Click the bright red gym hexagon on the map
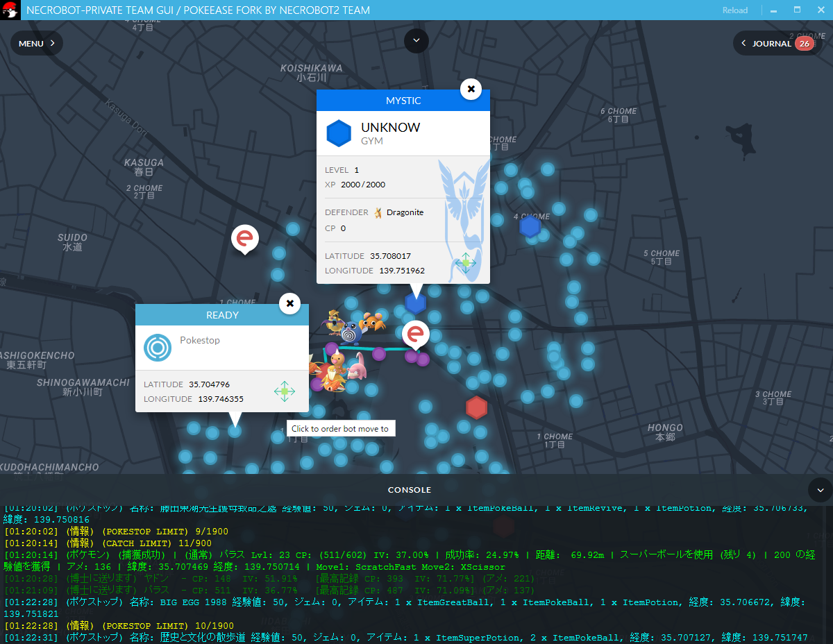Image resolution: width=833 pixels, height=644 pixels. click(476, 407)
